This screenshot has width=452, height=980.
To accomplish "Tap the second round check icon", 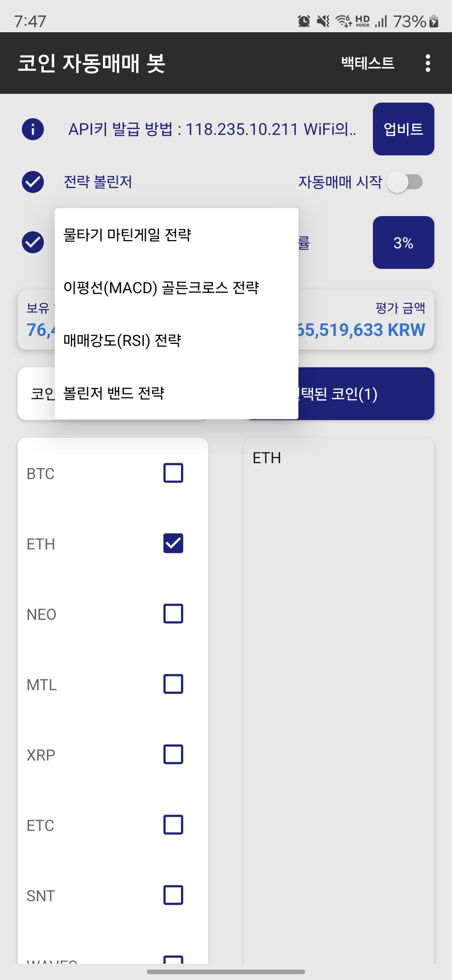I will pyautogui.click(x=33, y=242).
